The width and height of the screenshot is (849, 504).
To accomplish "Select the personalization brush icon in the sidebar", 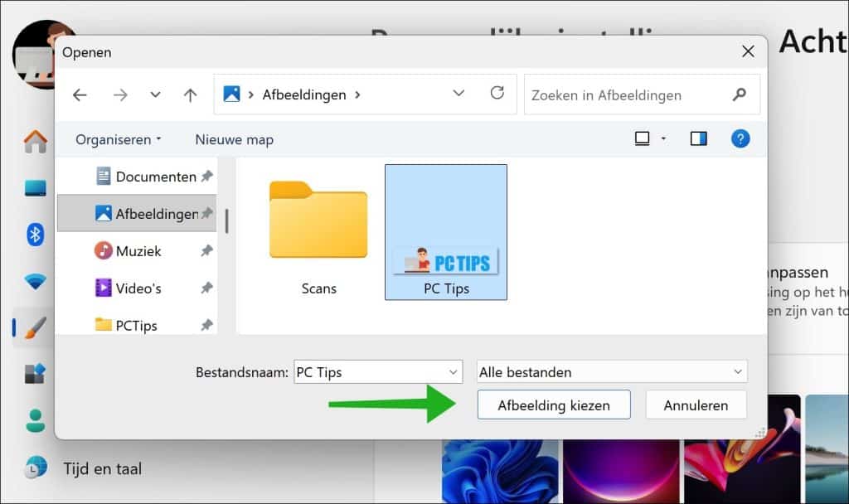I will pos(34,327).
